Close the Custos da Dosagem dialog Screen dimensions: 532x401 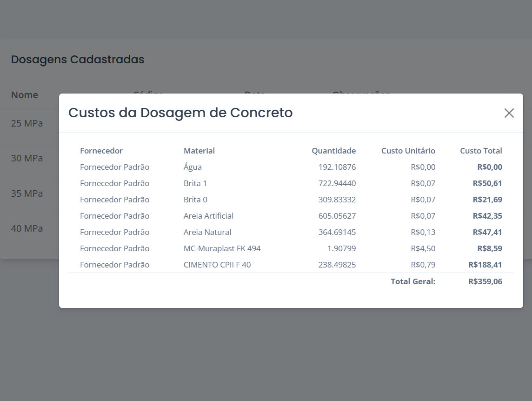pyautogui.click(x=509, y=113)
